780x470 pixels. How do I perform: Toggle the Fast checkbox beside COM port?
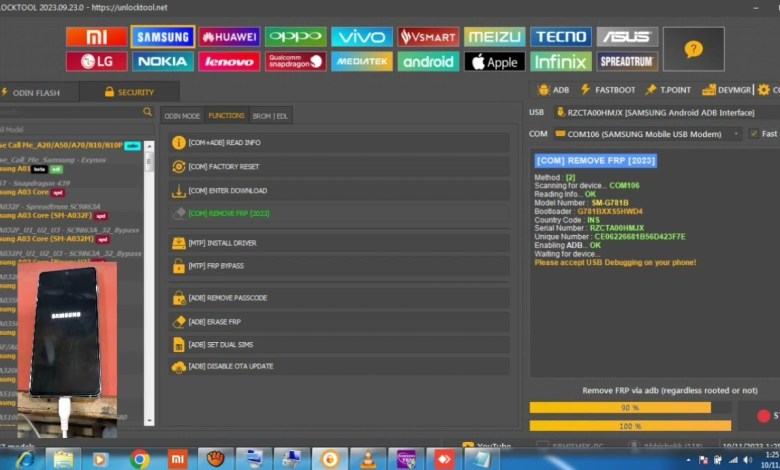click(x=754, y=133)
